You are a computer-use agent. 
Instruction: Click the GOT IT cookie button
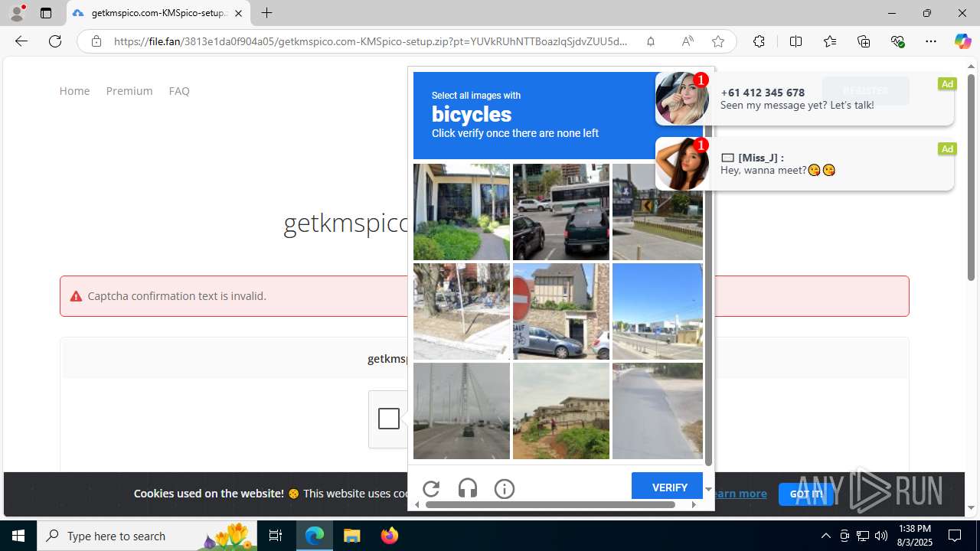pyautogui.click(x=805, y=494)
